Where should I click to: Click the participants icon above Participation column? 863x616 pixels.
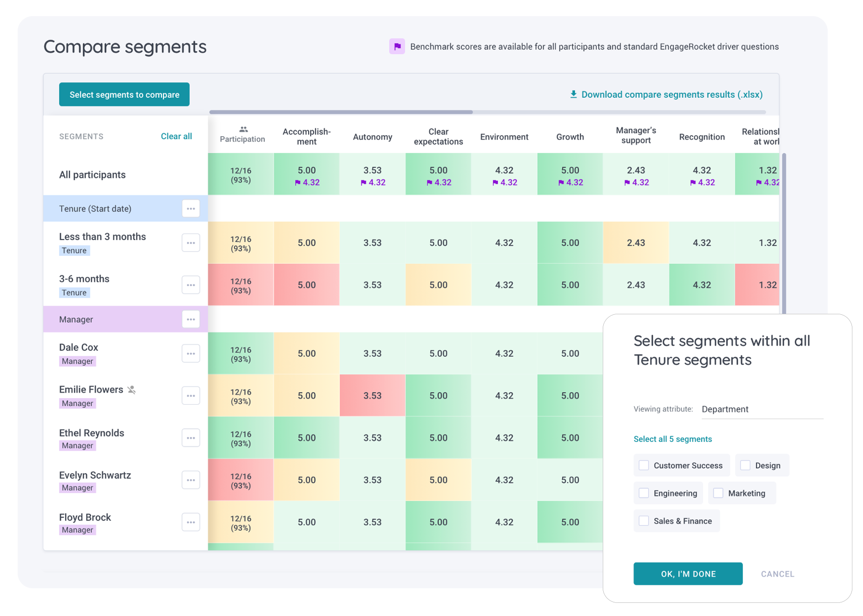coord(243,130)
